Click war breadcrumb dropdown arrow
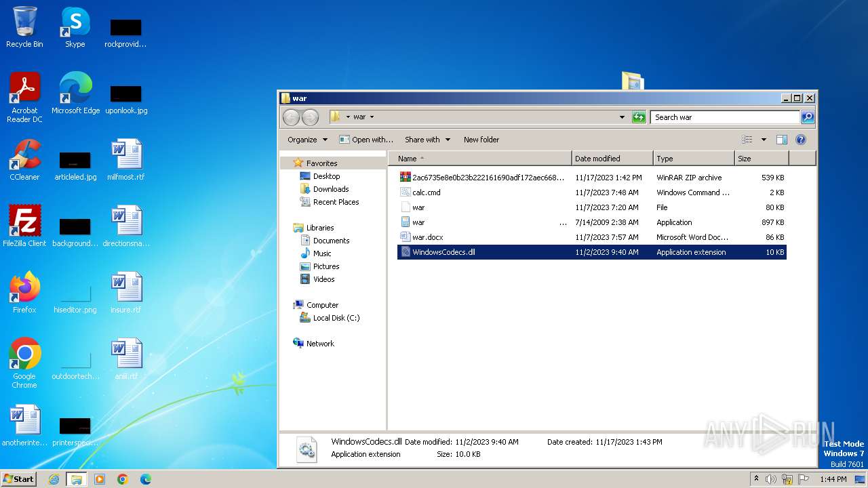This screenshot has width=868, height=488. click(x=372, y=117)
